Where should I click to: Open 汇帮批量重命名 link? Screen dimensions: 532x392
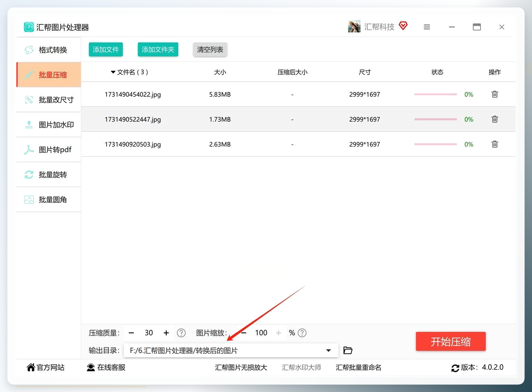(358, 367)
